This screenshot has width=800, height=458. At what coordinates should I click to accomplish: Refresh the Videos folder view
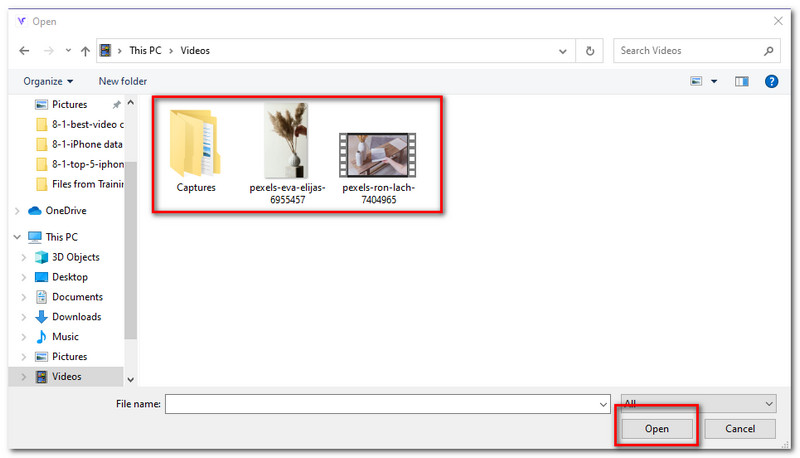590,51
